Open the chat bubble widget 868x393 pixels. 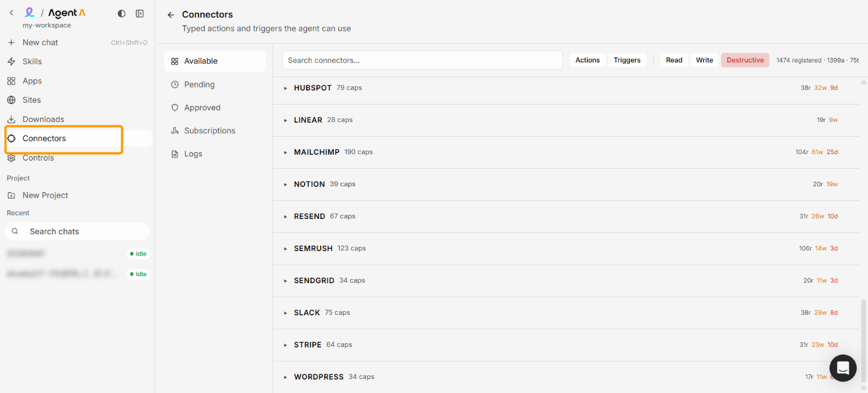point(843,368)
